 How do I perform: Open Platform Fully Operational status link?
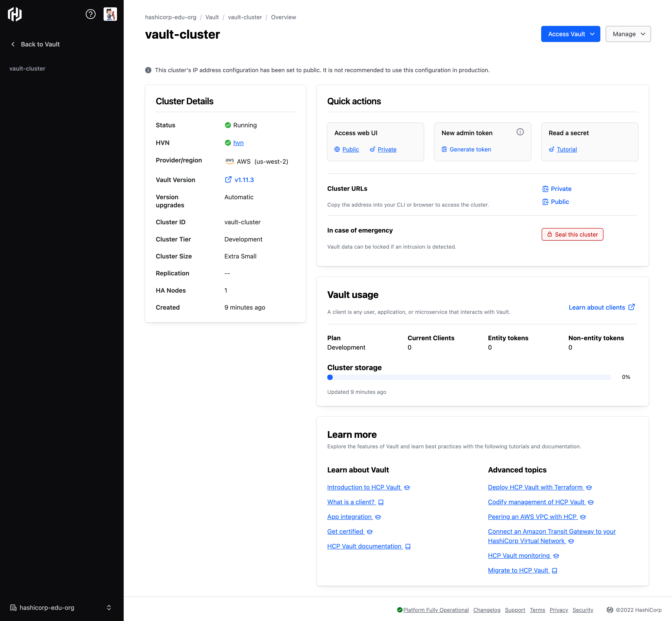click(436, 610)
